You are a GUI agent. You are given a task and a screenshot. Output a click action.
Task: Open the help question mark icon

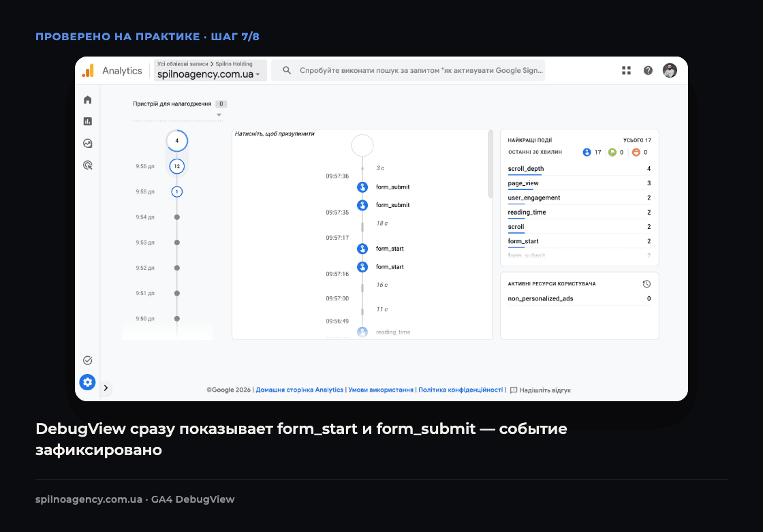coord(648,71)
